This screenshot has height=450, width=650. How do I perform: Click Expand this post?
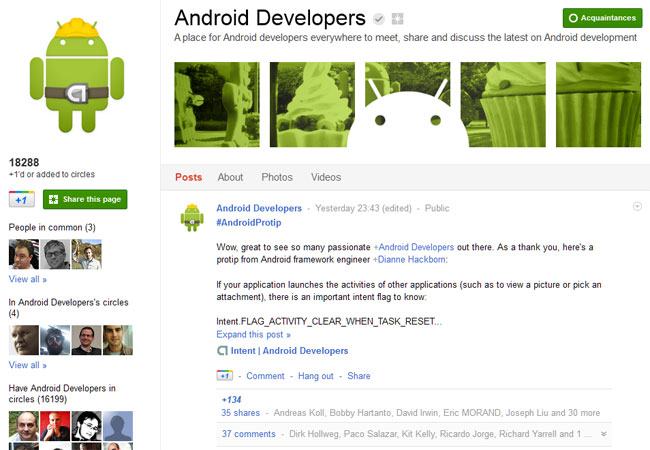click(253, 334)
